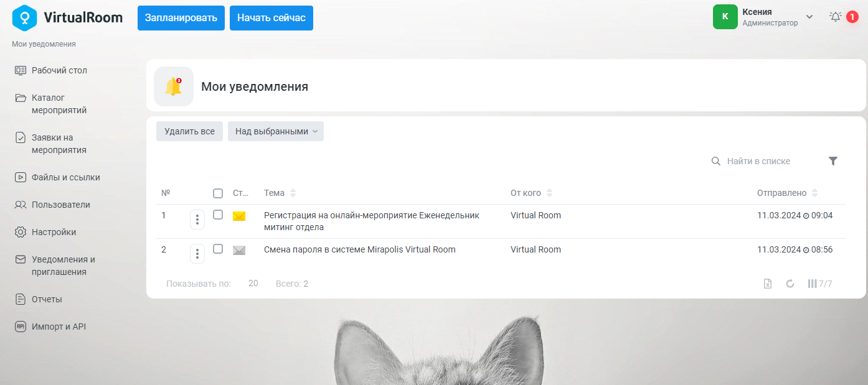
Task: Click the yellow unread envelope icon
Action: [239, 216]
